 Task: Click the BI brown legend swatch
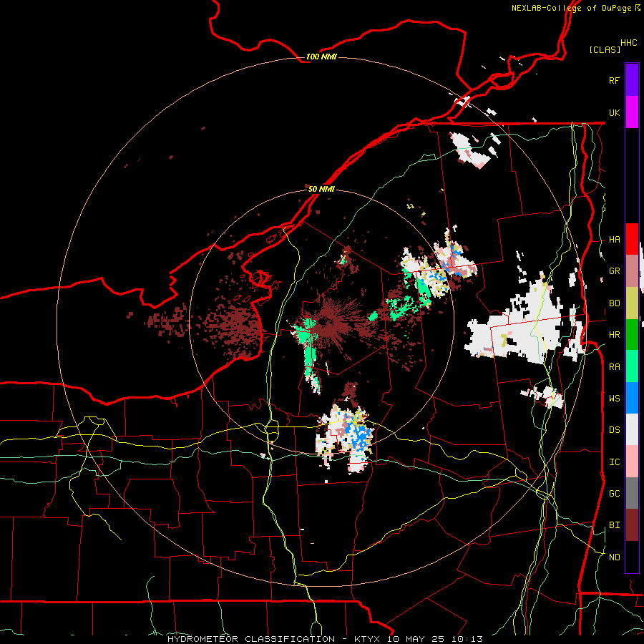coord(632,525)
